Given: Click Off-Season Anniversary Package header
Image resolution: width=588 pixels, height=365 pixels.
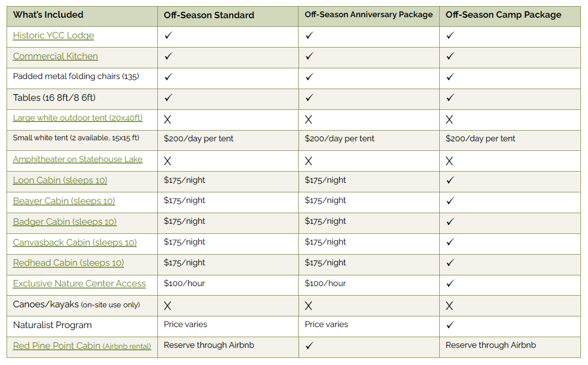Looking at the screenshot, I should pos(368,15).
